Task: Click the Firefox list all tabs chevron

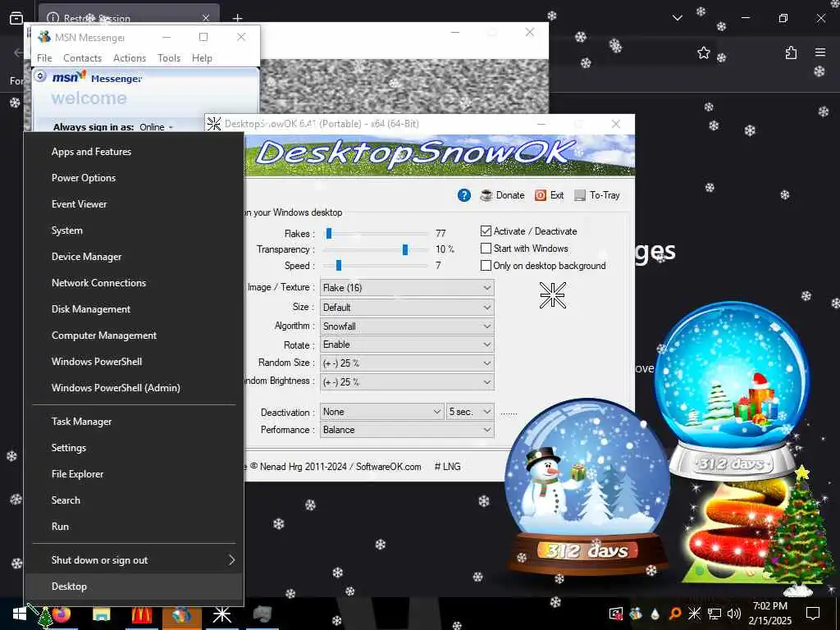Action: 677,18
